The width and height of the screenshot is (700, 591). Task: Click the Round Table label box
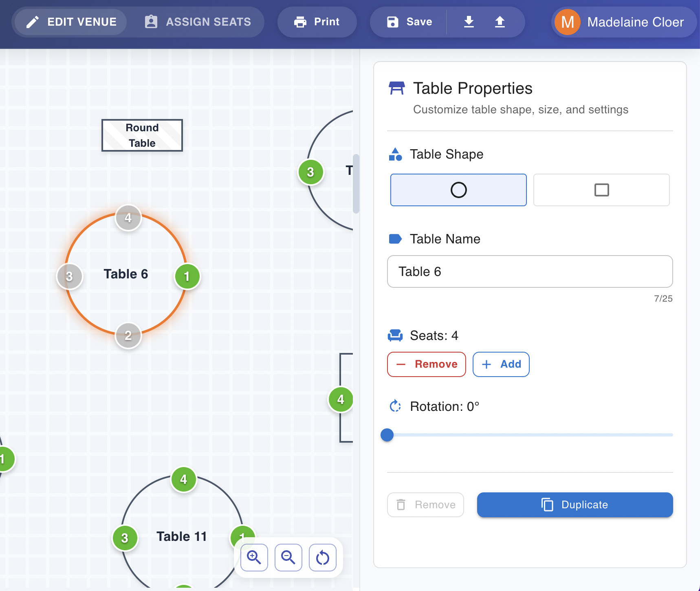pyautogui.click(x=142, y=135)
